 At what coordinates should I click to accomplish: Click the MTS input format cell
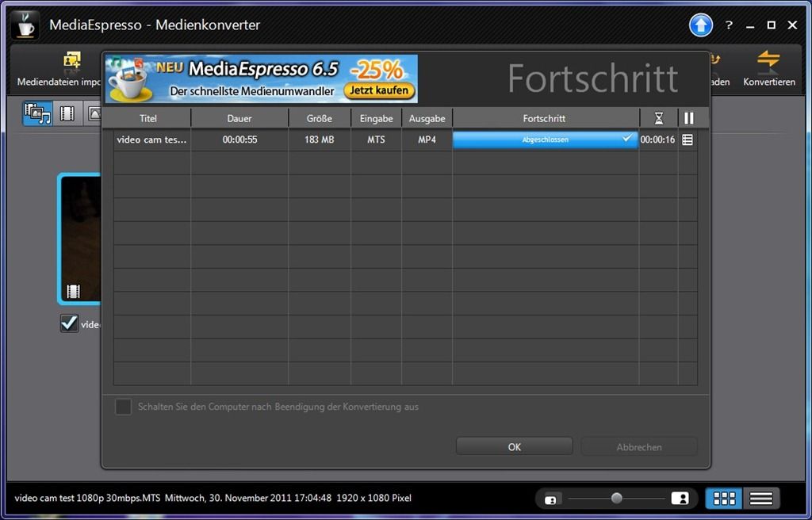pos(376,140)
